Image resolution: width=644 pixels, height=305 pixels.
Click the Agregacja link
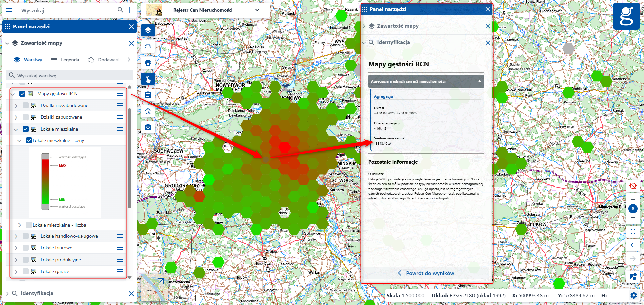(x=383, y=96)
